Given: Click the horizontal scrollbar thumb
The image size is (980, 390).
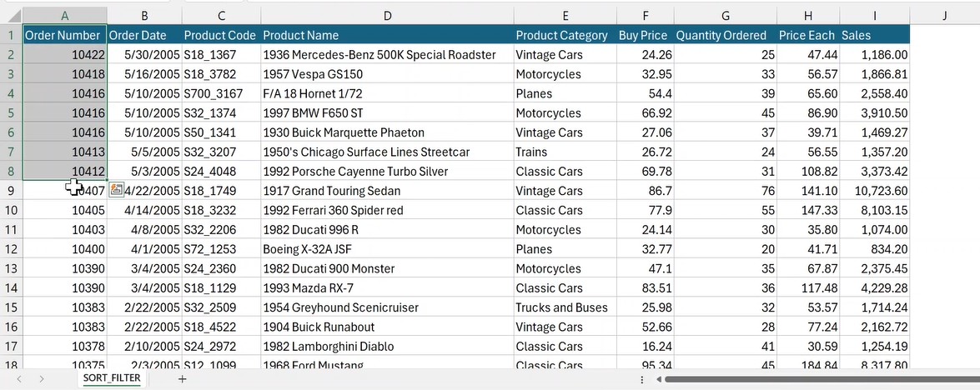Looking at the screenshot, I should click(817, 379).
